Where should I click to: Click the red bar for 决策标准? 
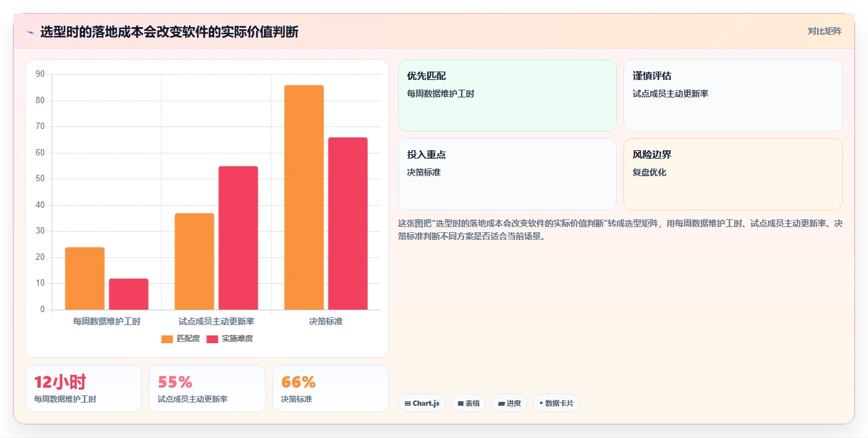pos(348,224)
